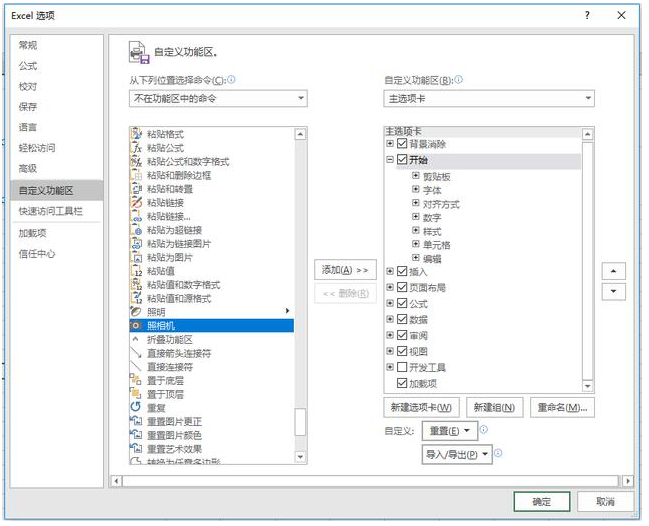The height and width of the screenshot is (526, 649).
Task: Expand the 视图 tab node
Action: 389,351
